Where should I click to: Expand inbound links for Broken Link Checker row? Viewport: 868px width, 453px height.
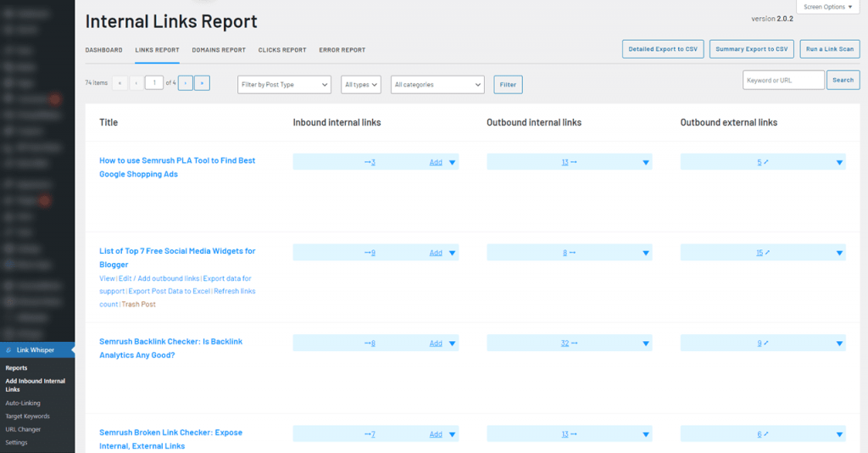click(453, 434)
